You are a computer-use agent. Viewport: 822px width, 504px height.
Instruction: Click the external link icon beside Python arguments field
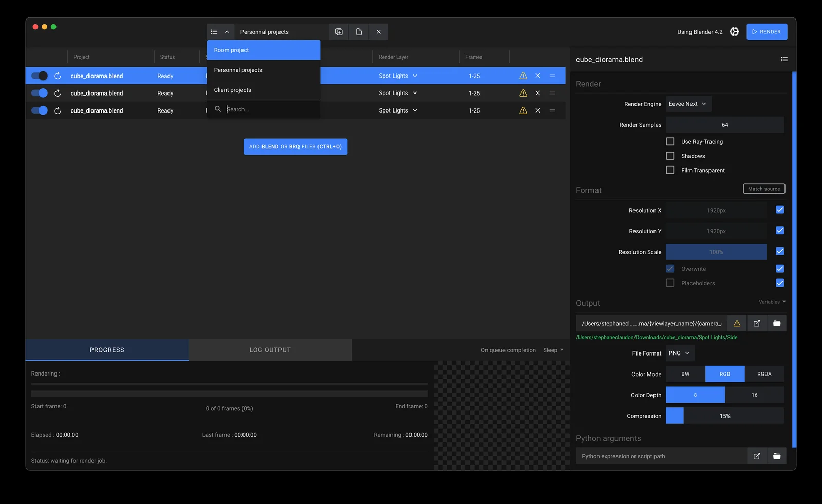pos(756,456)
